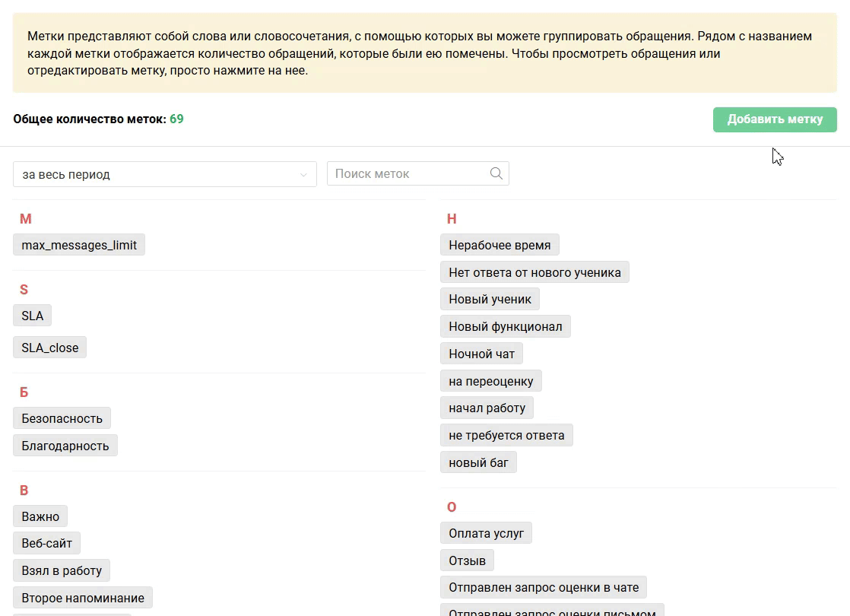
Task: Click the 'начал работу' tag
Action: (x=487, y=408)
